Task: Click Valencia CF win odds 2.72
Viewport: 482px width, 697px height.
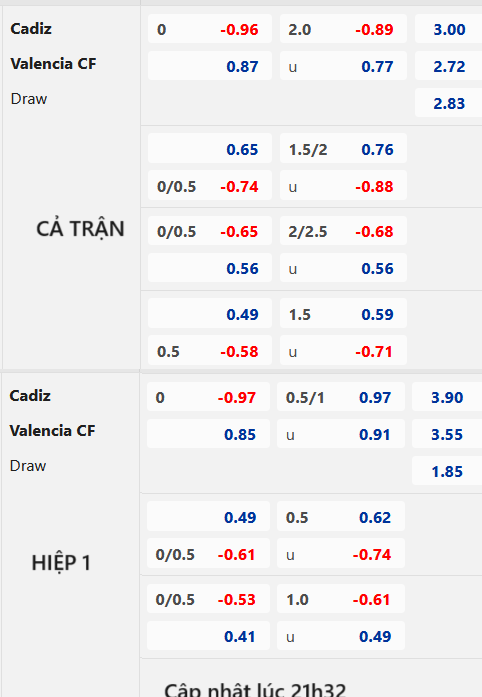Action: tap(449, 66)
